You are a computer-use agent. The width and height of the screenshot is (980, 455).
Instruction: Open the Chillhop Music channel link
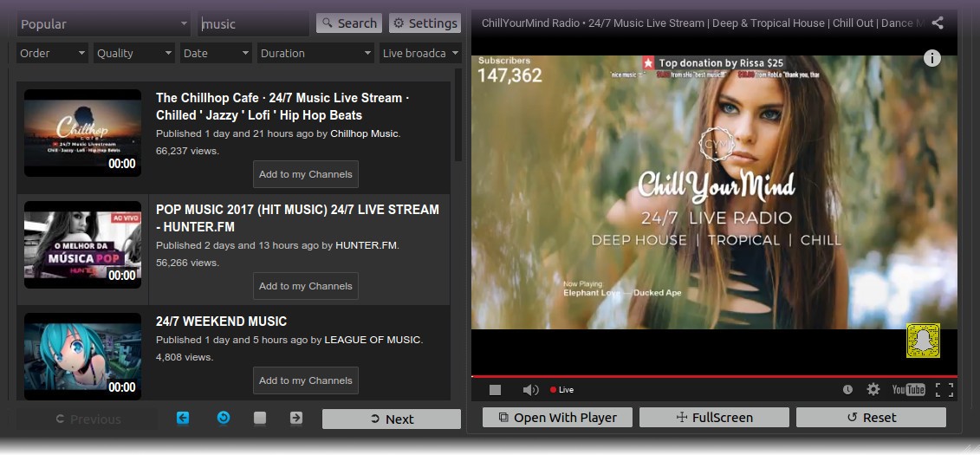(x=365, y=133)
